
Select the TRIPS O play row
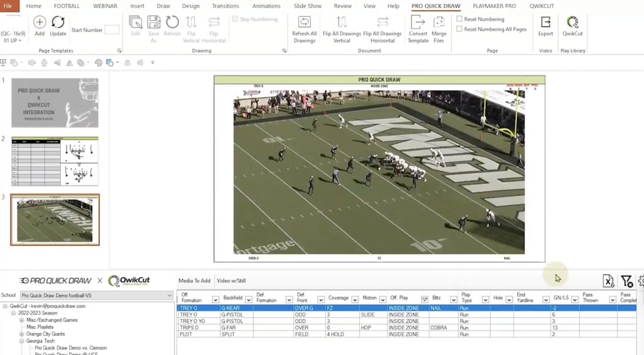point(406,328)
